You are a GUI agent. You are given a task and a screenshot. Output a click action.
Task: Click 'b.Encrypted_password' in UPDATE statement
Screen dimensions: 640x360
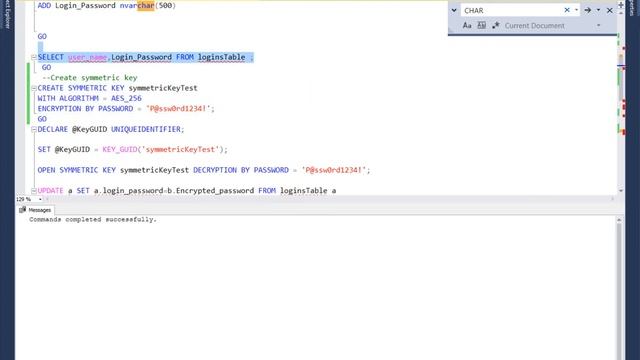[211, 191]
